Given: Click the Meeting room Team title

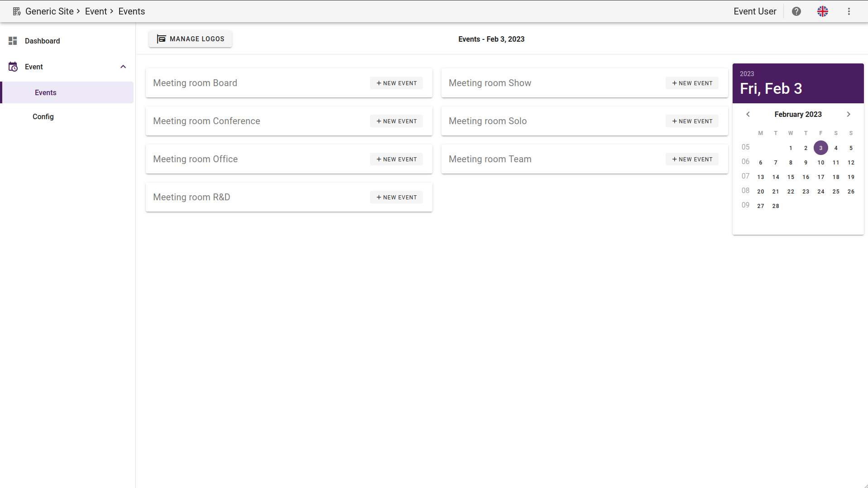Looking at the screenshot, I should click(x=490, y=159).
